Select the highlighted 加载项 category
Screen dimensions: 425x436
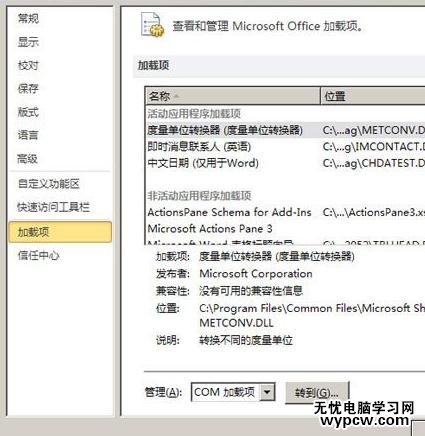[60, 232]
